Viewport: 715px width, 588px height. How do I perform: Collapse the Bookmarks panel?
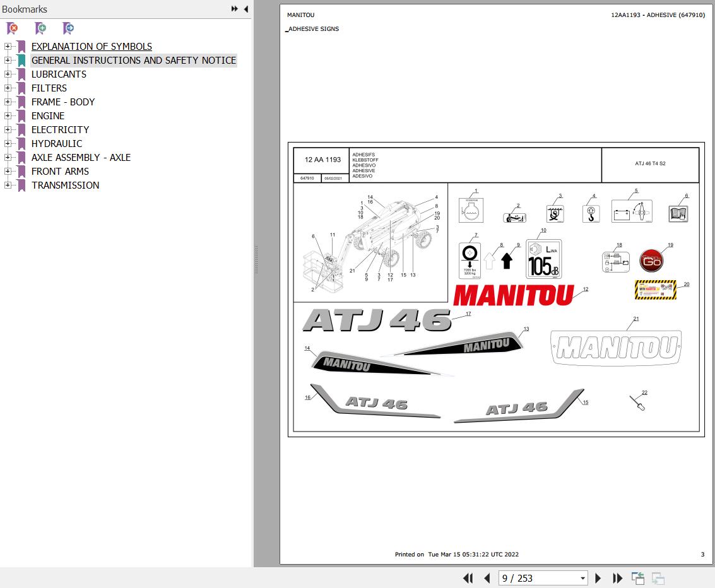pos(246,9)
